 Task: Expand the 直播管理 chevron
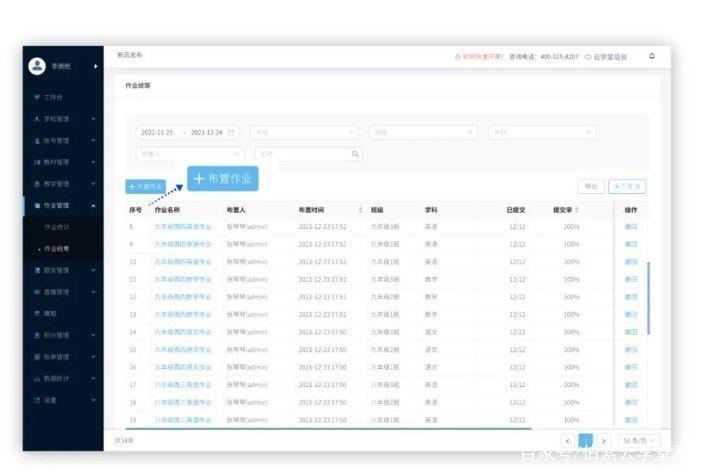(x=93, y=292)
